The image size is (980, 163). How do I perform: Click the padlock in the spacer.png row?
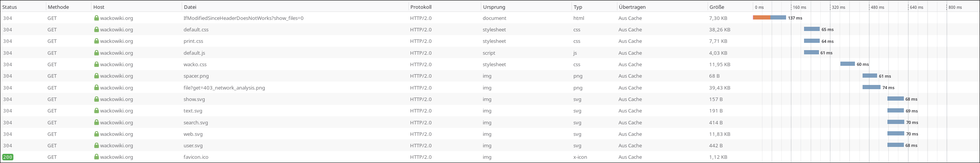tap(96, 76)
